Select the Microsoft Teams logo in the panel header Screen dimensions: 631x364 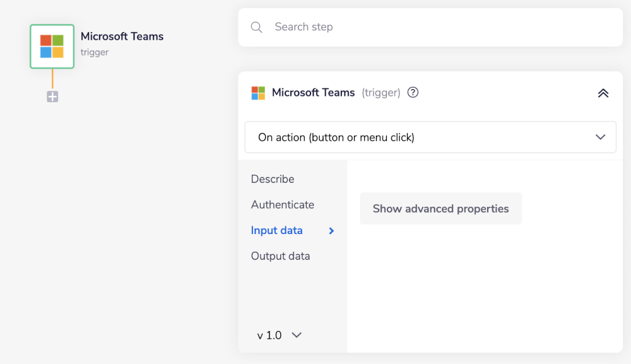coord(258,92)
